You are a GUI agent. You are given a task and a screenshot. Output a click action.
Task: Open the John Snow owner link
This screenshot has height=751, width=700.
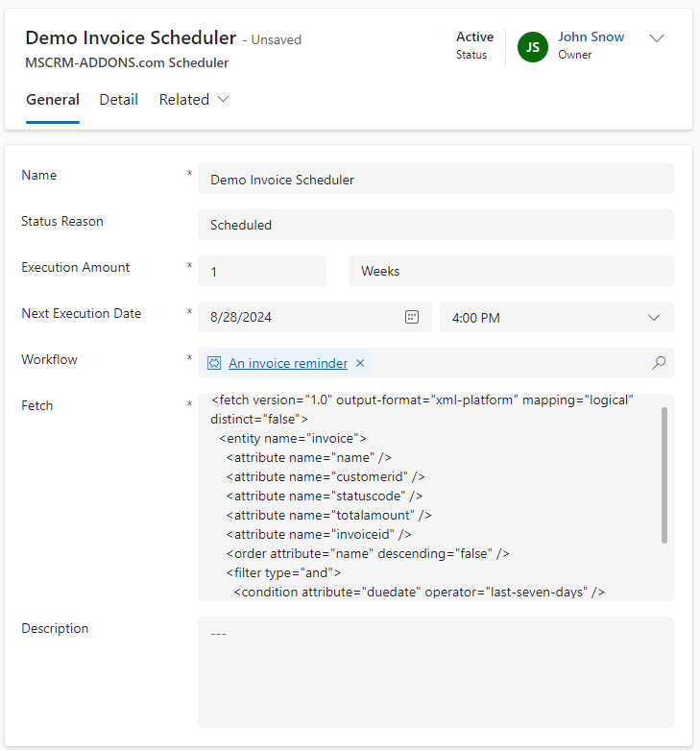point(591,36)
